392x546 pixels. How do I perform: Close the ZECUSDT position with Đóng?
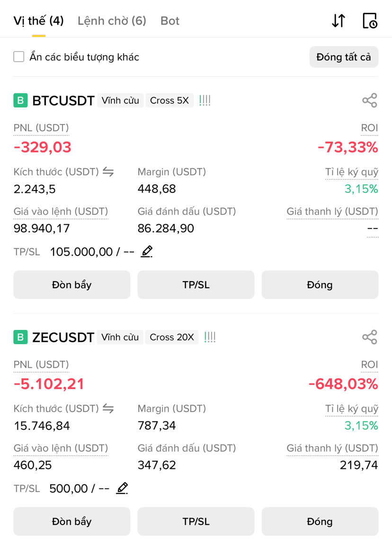coord(320,522)
